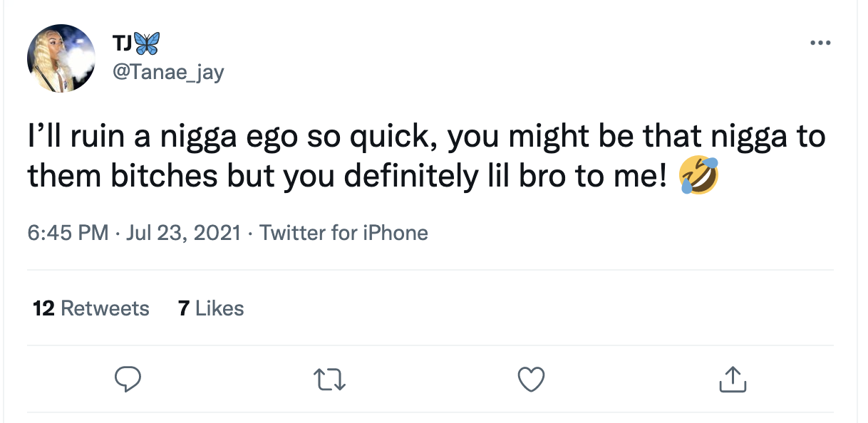The width and height of the screenshot is (868, 423).
Task: Click the reply speech bubble icon
Action: click(x=128, y=379)
